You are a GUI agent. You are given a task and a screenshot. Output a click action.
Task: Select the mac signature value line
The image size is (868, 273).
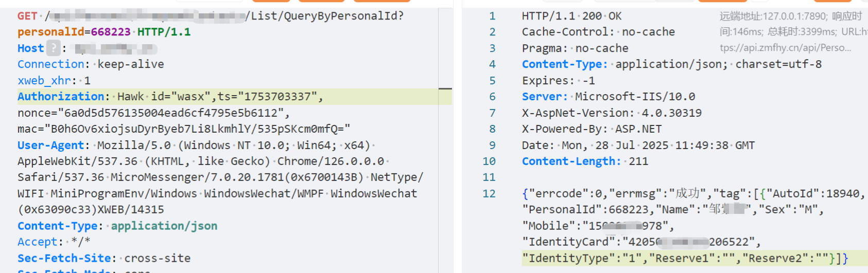tap(184, 129)
